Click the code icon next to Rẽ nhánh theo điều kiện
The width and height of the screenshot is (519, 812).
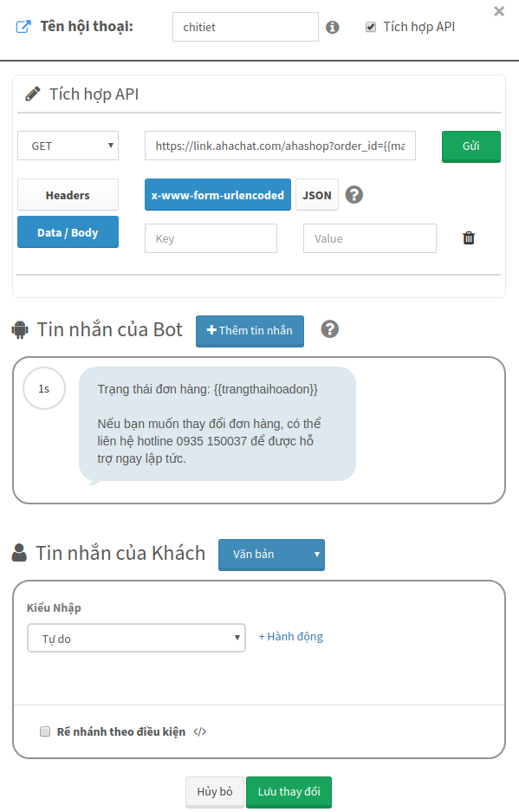pos(200,731)
